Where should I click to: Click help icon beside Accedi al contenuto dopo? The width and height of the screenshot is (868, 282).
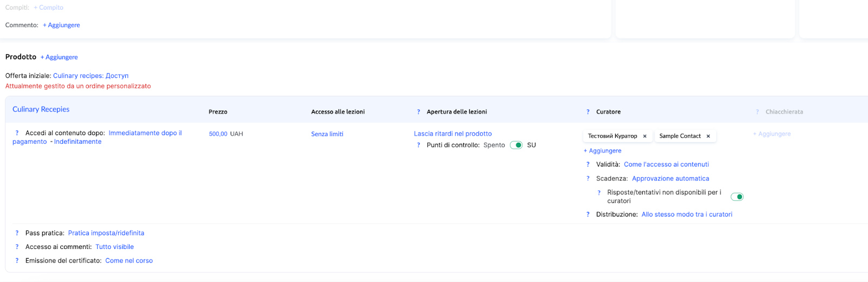point(17,133)
